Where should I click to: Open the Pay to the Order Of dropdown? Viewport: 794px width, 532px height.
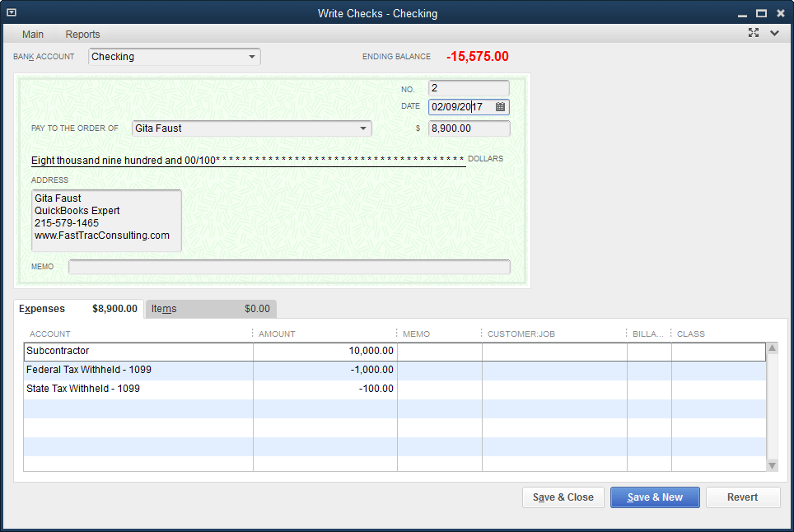coord(363,128)
